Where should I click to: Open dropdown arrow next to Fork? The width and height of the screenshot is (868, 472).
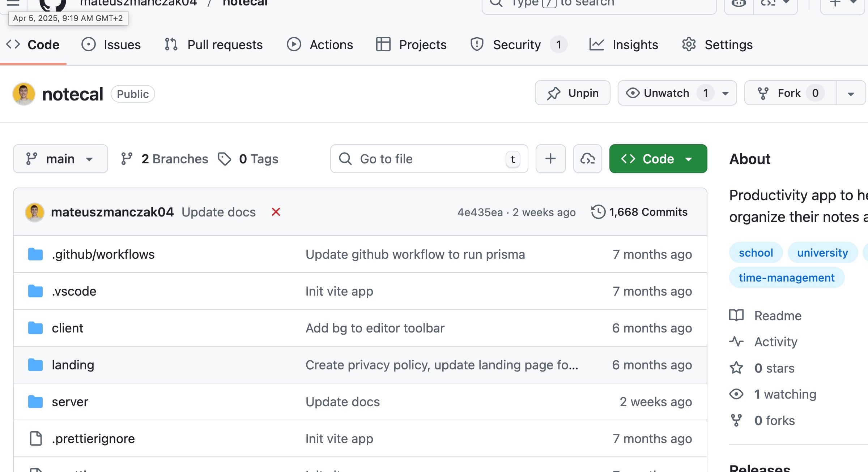851,94
